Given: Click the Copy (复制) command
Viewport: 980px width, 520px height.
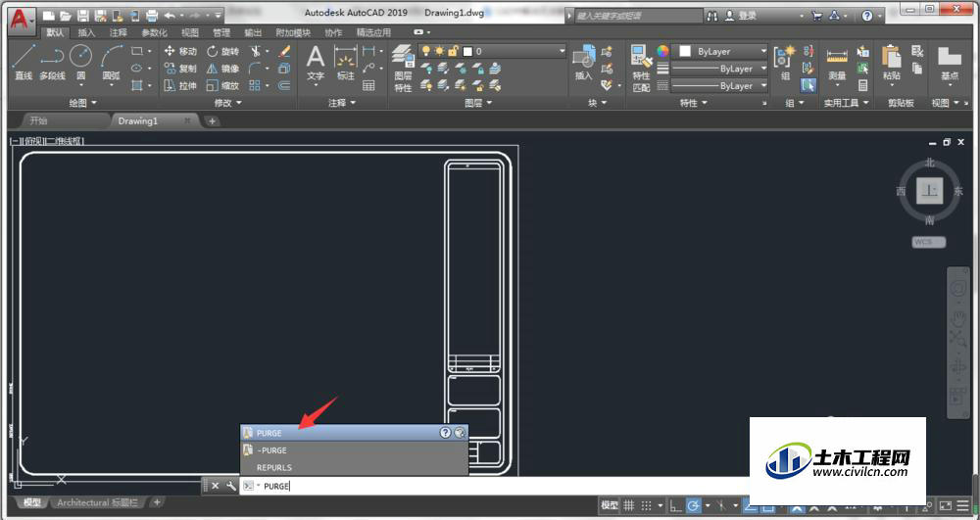Looking at the screenshot, I should (x=180, y=69).
